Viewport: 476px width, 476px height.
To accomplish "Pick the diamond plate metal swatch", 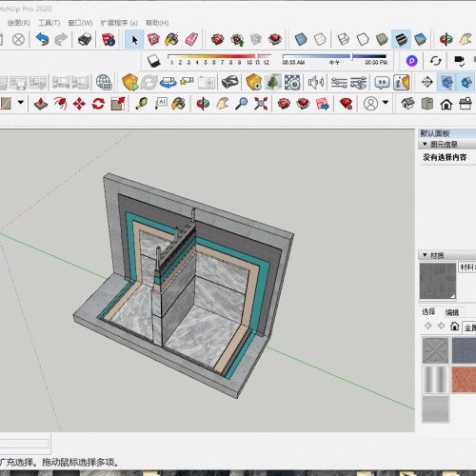I will tap(435, 350).
